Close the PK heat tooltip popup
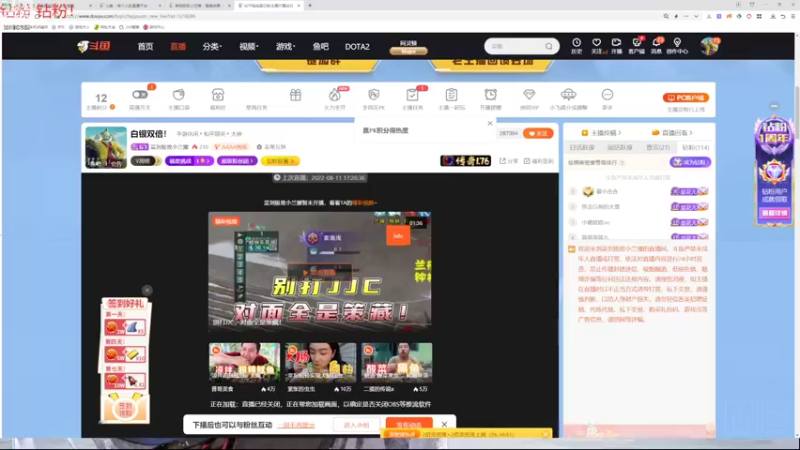The height and width of the screenshot is (450, 800). (490, 123)
